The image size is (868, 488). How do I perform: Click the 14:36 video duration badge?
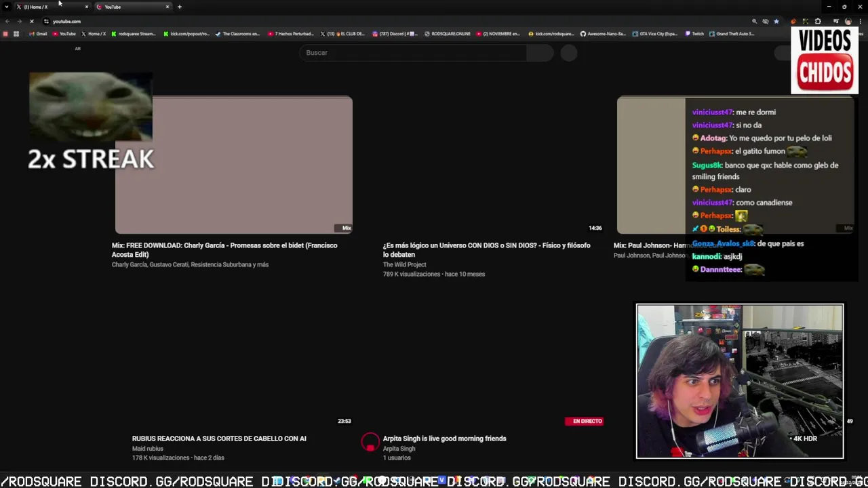[x=595, y=228]
